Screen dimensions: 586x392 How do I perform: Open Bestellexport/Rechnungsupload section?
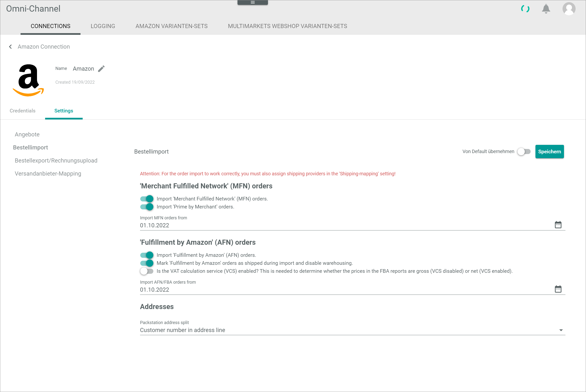tap(56, 161)
